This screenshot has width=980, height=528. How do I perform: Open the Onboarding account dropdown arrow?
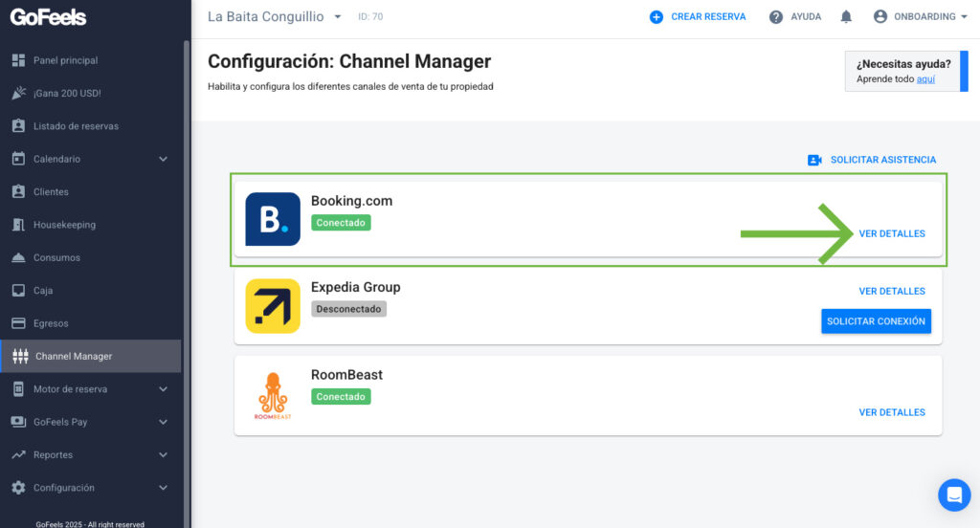point(964,17)
